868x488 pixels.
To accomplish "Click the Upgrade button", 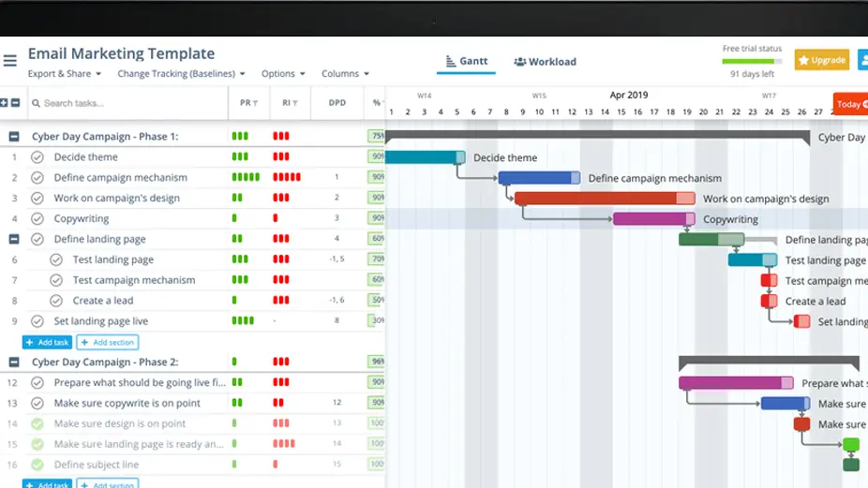I will [x=821, y=60].
